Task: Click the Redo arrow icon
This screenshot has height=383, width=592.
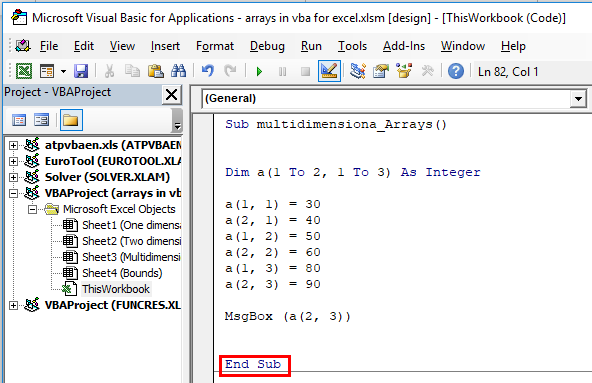Action: (x=230, y=71)
